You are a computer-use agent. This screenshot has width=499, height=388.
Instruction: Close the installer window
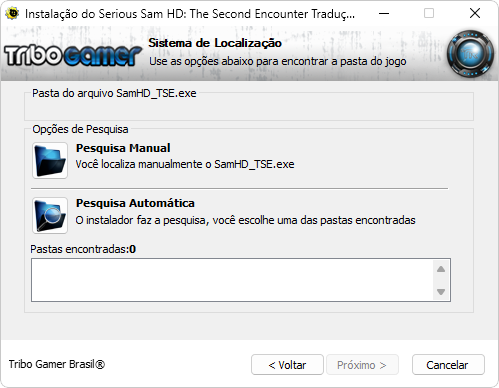tap(475, 14)
